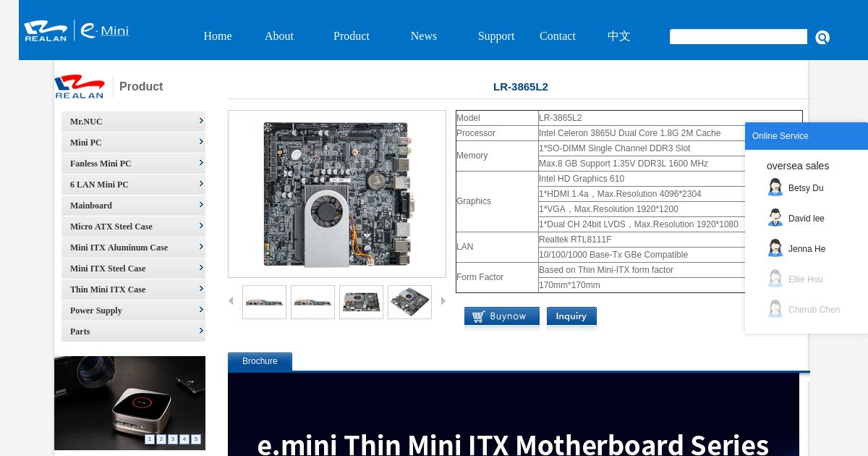This screenshot has width=868, height=456.
Task: Select the second motherboard thumbnail
Action: pos(312,302)
